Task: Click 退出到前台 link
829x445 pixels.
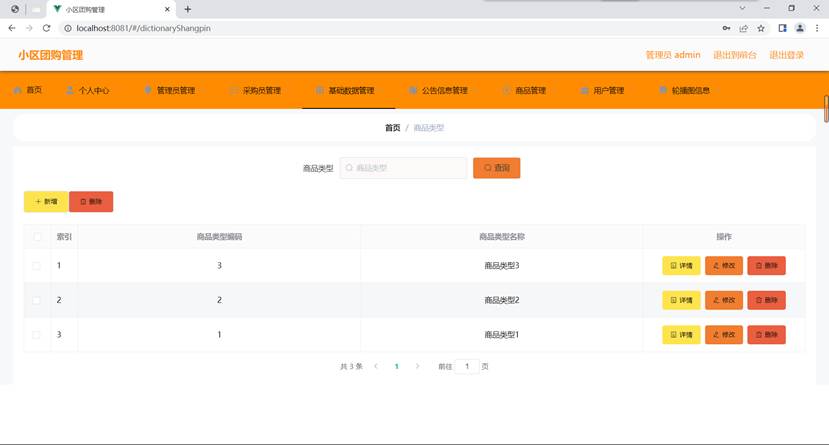Action: [x=735, y=55]
